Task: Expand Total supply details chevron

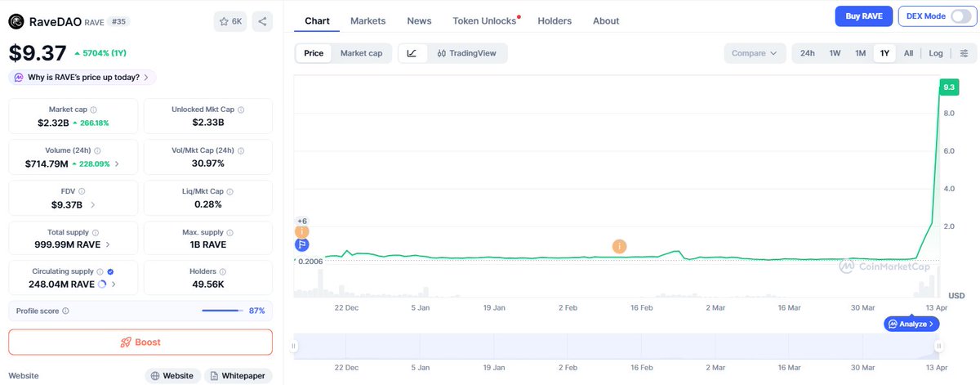Action: pyautogui.click(x=109, y=244)
